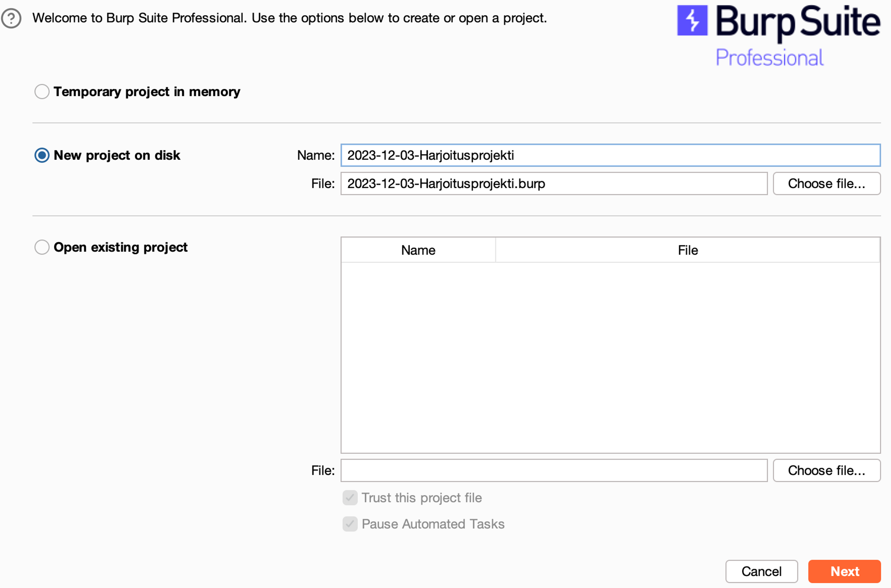
Task: Click the Burp Suite lightning logo icon
Action: [692, 20]
